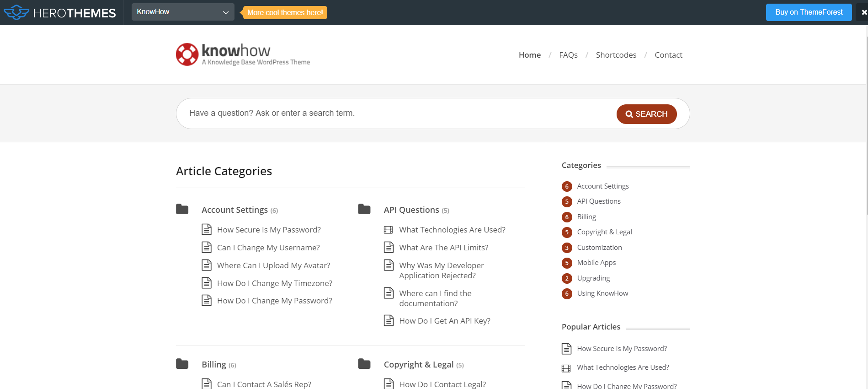The width and height of the screenshot is (868, 389).
Task: Click the API Questions folder icon
Action: 364,209
